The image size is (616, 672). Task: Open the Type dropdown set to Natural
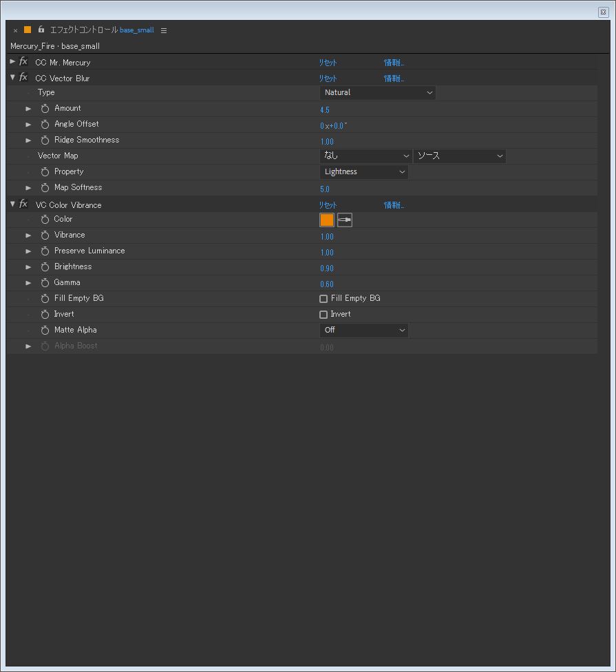click(x=377, y=92)
